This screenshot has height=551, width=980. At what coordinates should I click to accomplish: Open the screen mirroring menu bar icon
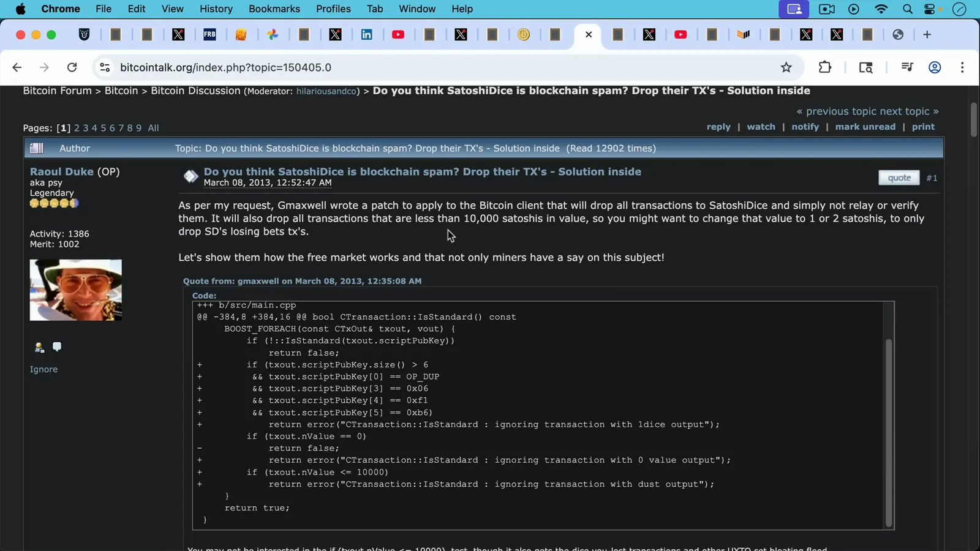[794, 9]
